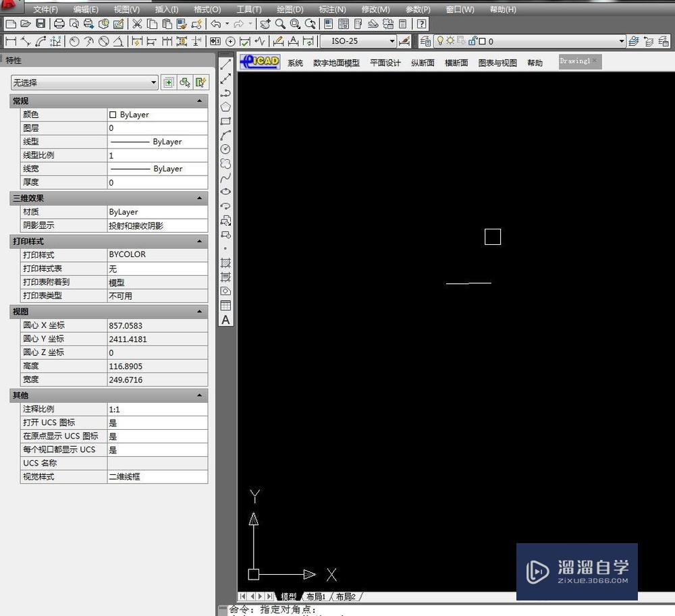Viewport: 675px width, 616px height.
Task: Select the linear dimension tool icon
Action: [x=10, y=41]
